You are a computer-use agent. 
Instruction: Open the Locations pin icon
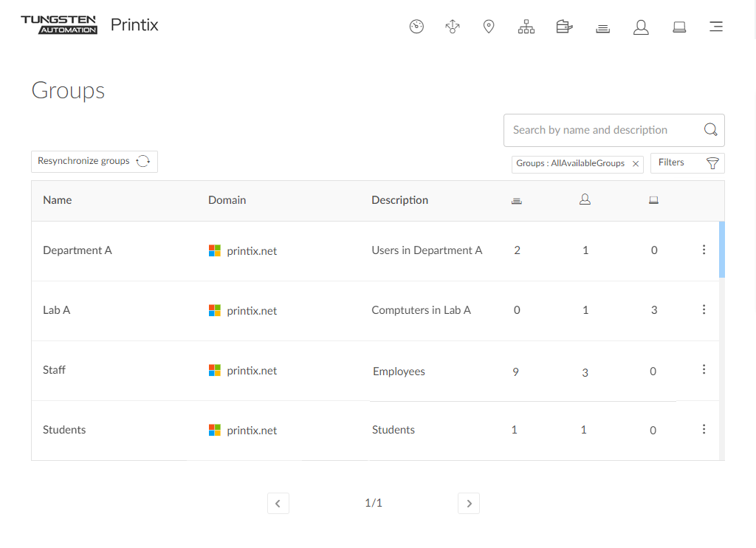[489, 27]
